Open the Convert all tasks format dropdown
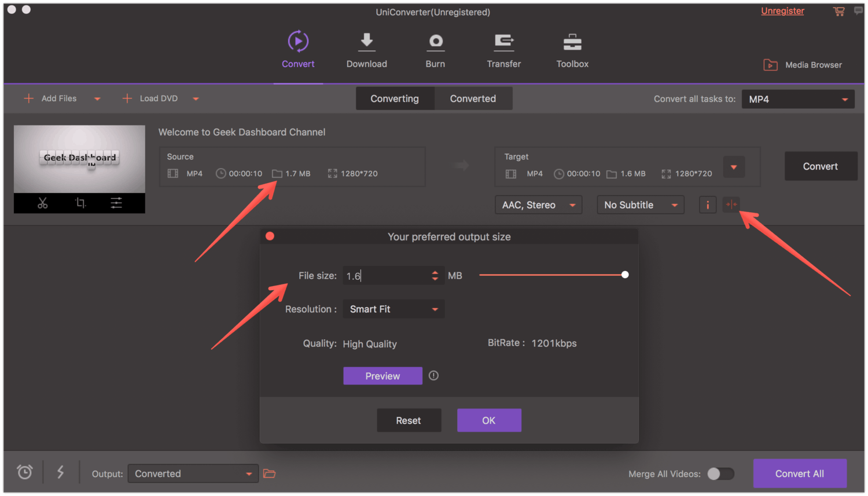Image resolution: width=868 pixels, height=496 pixels. coord(797,99)
